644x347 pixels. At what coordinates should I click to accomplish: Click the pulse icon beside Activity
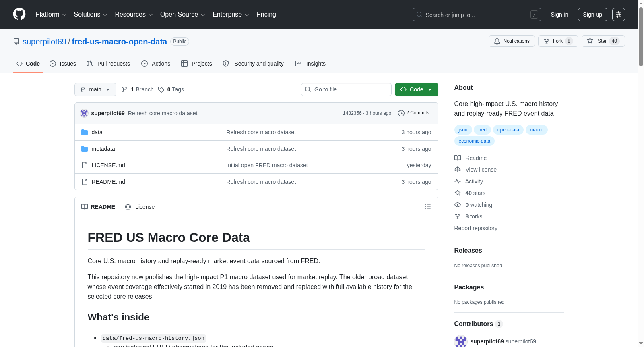click(458, 181)
